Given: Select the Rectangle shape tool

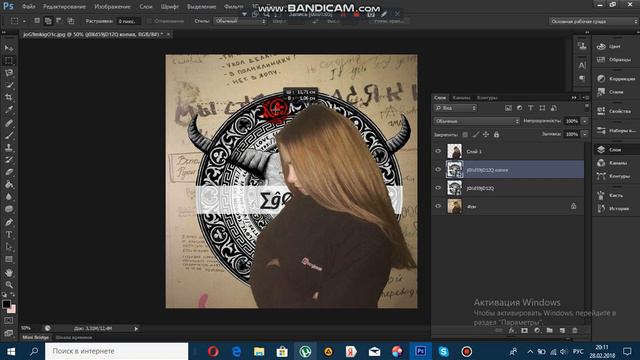Looking at the screenshot, I should pyautogui.click(x=9, y=259).
